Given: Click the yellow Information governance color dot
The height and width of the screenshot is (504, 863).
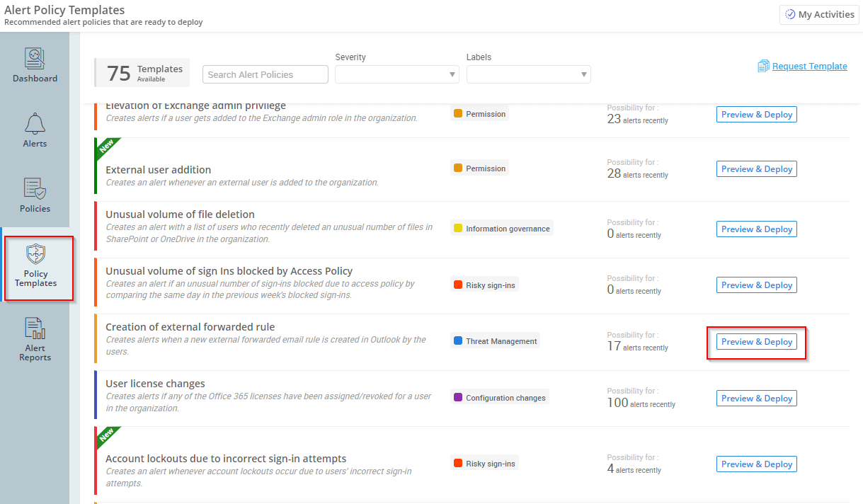Looking at the screenshot, I should [458, 228].
